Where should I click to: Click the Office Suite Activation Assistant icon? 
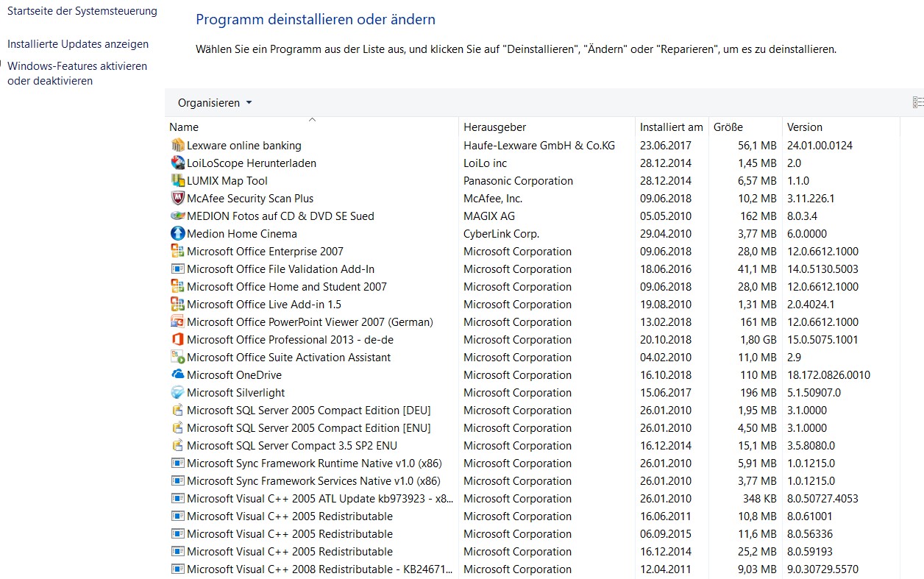click(x=177, y=357)
